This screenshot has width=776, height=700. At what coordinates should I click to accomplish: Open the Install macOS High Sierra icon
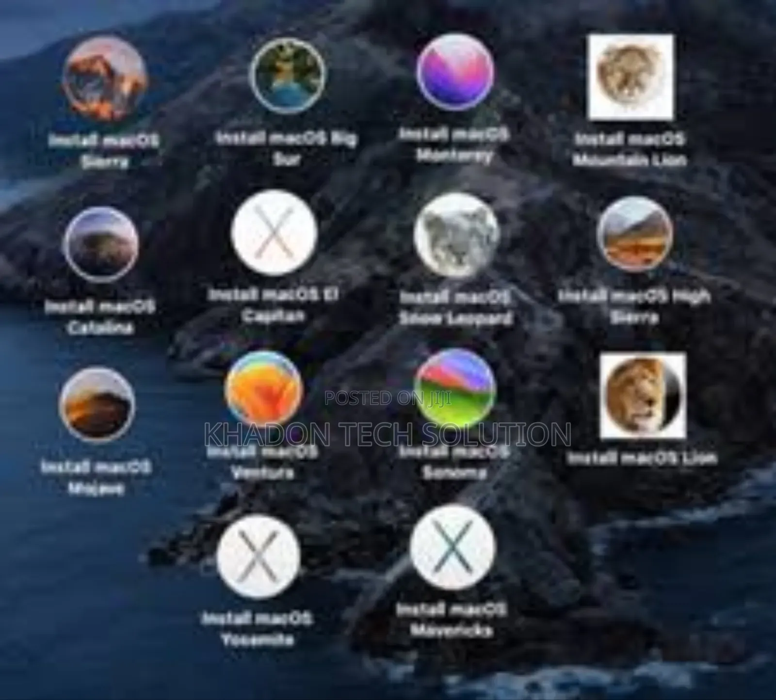[634, 235]
